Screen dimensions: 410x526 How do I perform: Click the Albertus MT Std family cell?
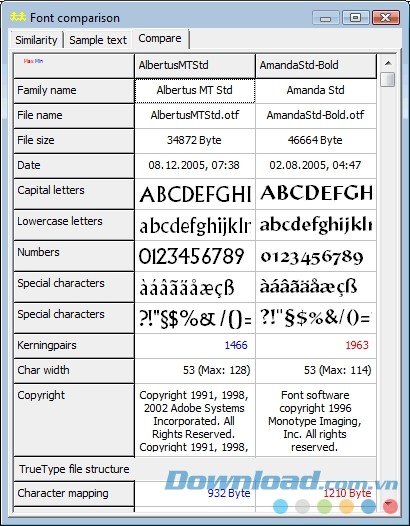click(195, 91)
